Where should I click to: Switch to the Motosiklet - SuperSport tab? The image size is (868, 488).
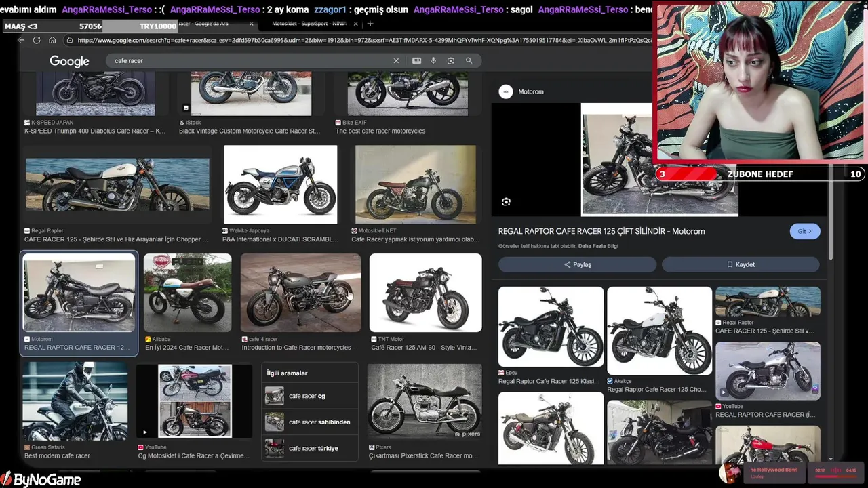coord(309,24)
